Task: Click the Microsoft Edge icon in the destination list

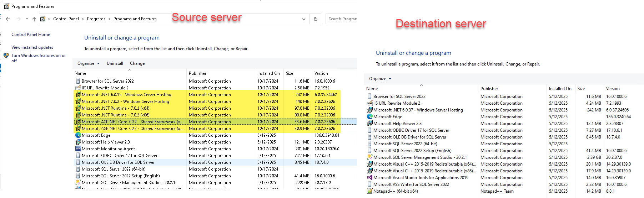Action: [x=370, y=117]
